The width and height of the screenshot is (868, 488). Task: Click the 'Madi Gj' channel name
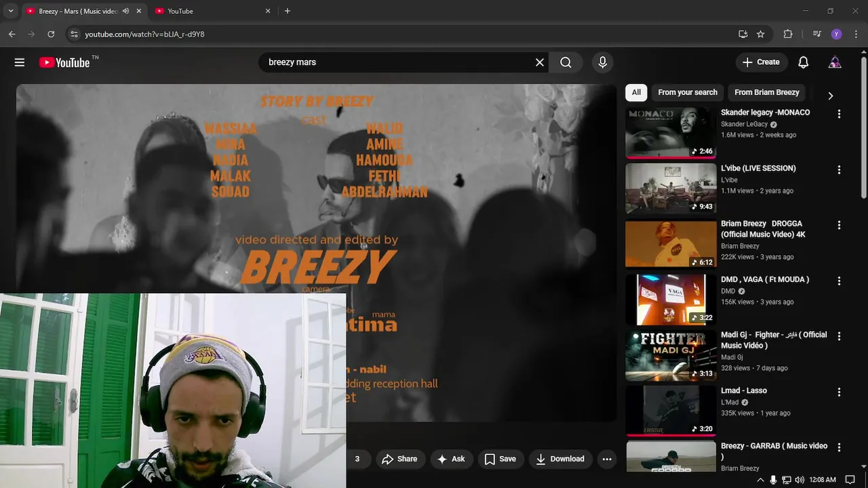coord(732,357)
